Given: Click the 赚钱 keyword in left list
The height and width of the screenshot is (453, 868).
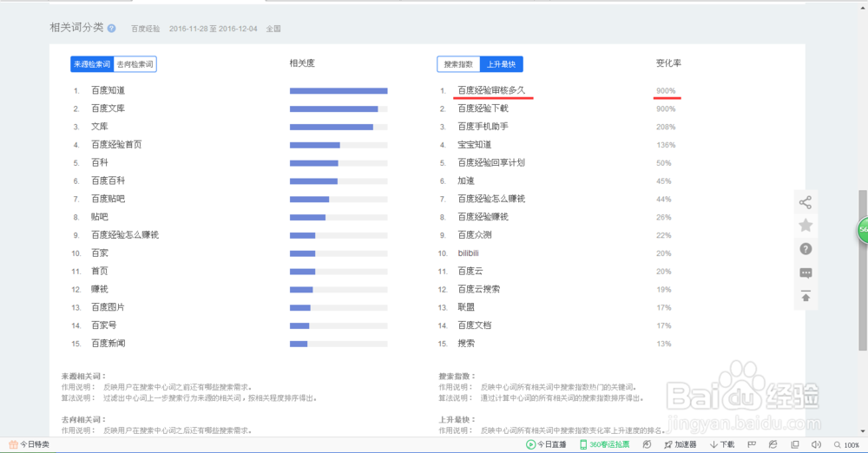Looking at the screenshot, I should [100, 289].
